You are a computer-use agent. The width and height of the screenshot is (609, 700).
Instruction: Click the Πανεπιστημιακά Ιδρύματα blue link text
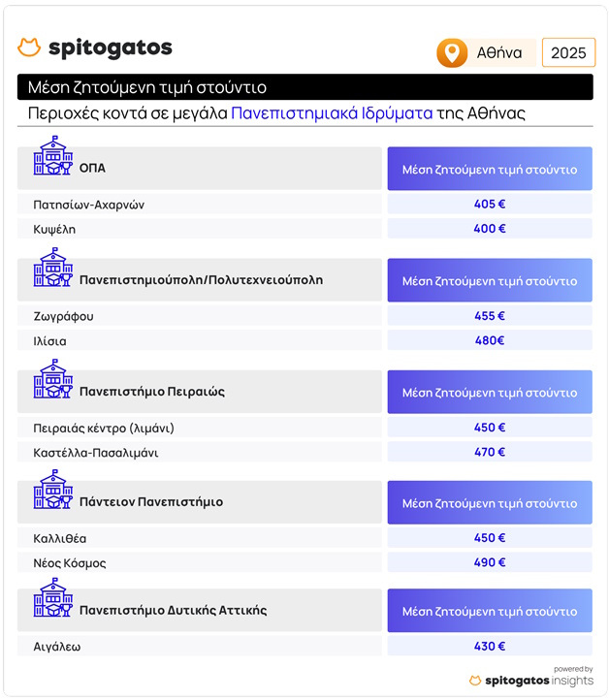pos(332,113)
